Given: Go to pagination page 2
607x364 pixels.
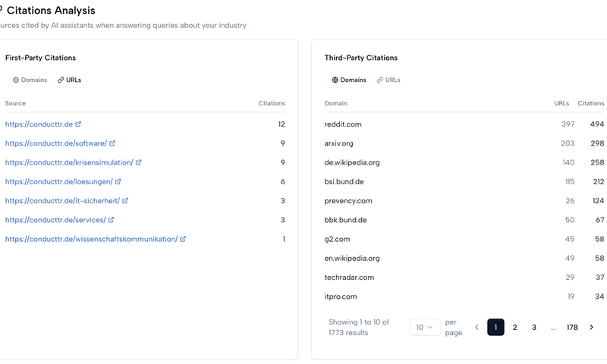Looking at the screenshot, I should [515, 328].
